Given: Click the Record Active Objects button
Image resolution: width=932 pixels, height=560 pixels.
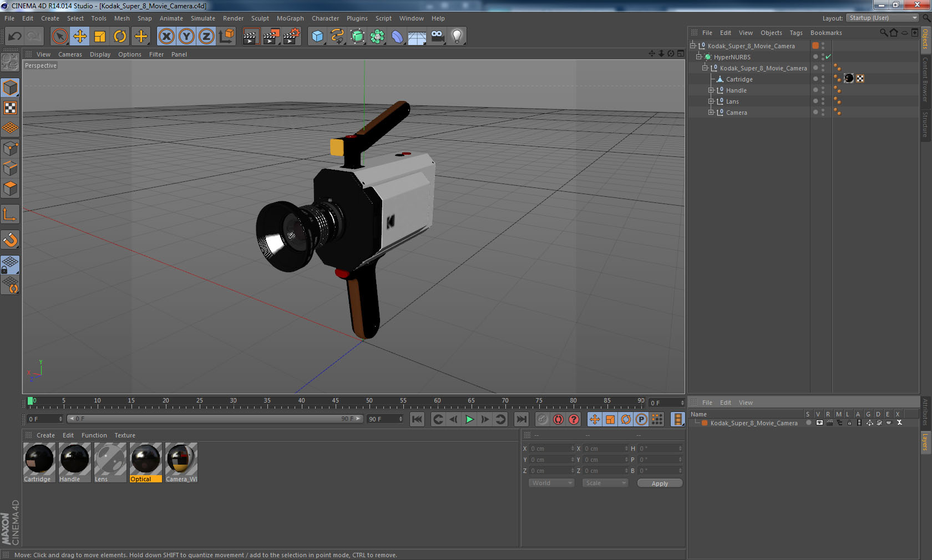Looking at the screenshot, I should 543,419.
